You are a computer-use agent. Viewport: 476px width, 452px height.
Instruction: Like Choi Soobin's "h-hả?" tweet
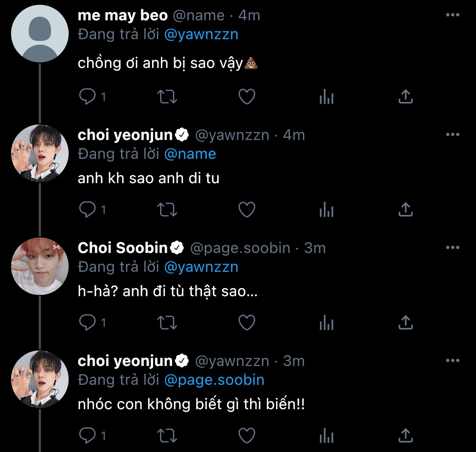[247, 323]
